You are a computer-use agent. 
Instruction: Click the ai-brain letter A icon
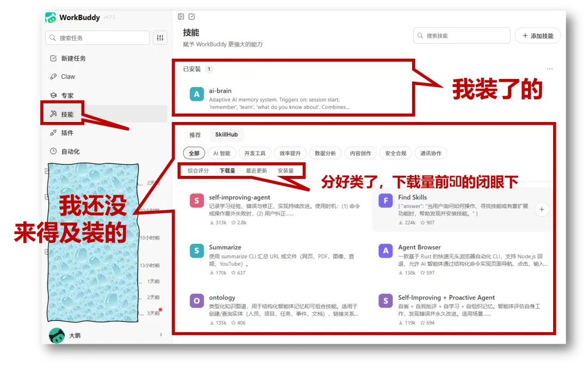pyautogui.click(x=197, y=95)
